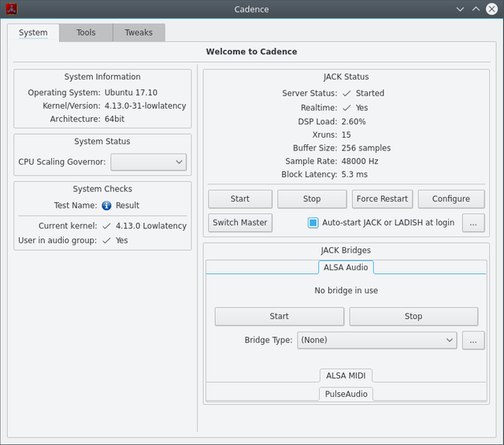Open the Bridge Type dropdown
Screen dimensions: 504x445
377,340
